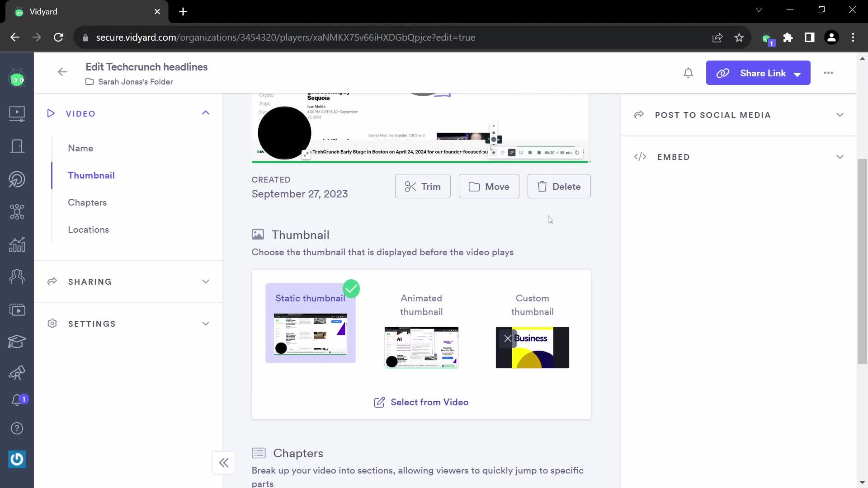Open the graduation cap learning icon
The height and width of the screenshot is (488, 868).
pos(17,342)
